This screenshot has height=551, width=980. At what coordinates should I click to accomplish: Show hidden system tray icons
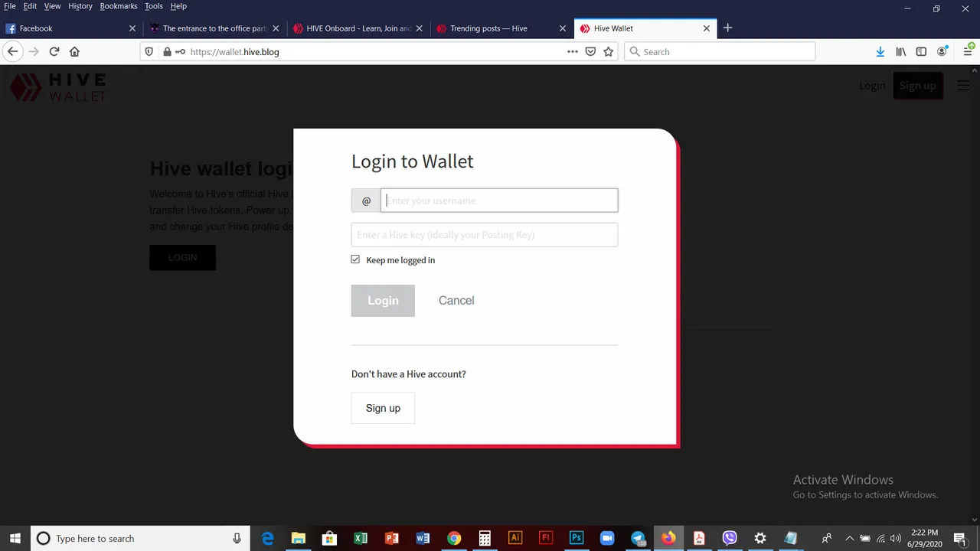(x=849, y=538)
